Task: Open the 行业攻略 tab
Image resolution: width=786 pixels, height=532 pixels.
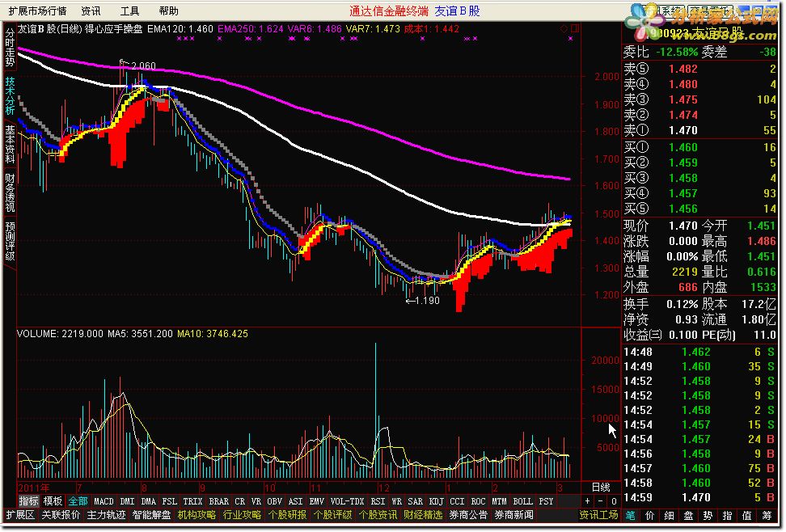Action: (242, 515)
